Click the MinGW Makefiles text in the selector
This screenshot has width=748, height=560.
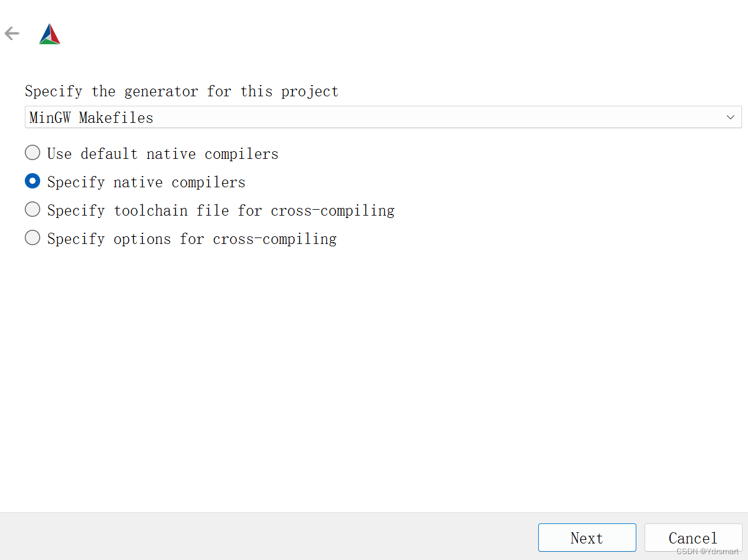coord(90,117)
